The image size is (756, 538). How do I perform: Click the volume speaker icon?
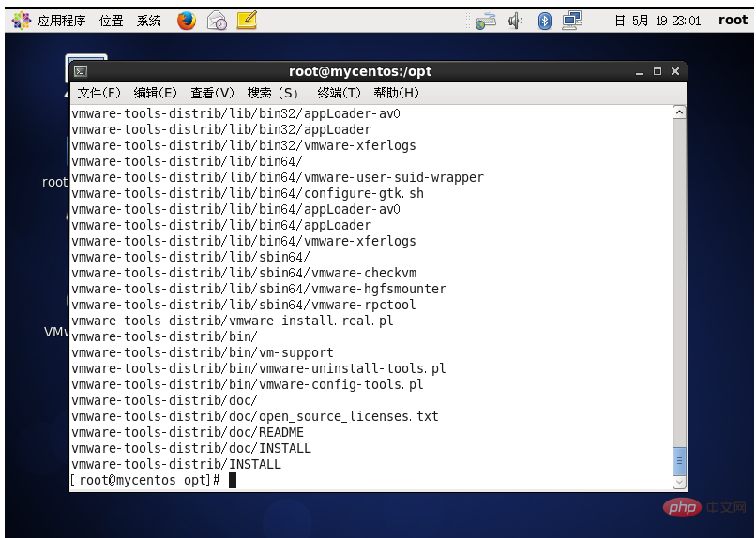[x=515, y=21]
